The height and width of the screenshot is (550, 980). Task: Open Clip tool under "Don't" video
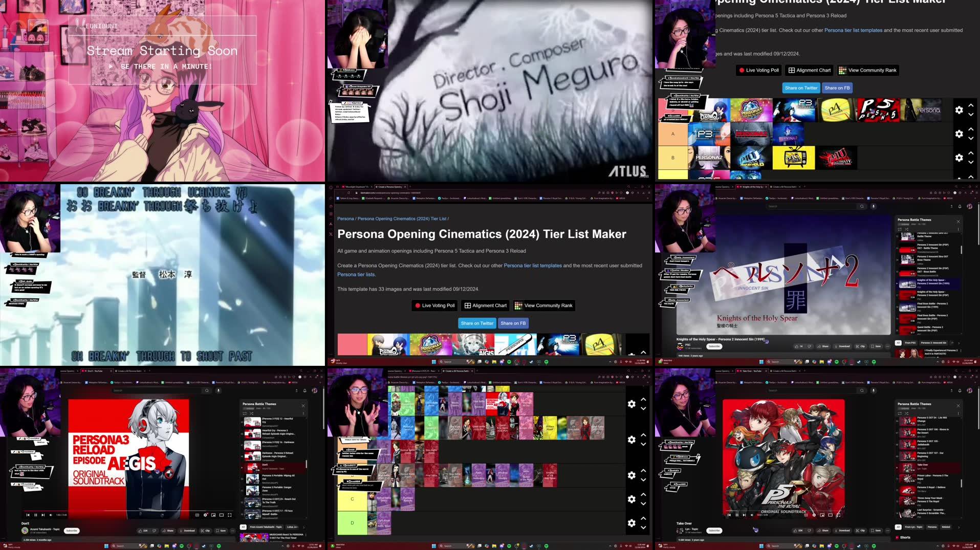click(x=205, y=531)
